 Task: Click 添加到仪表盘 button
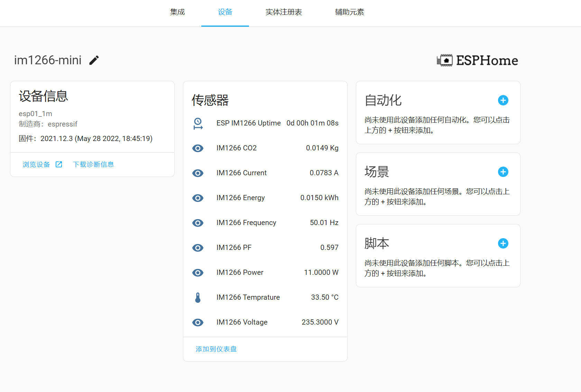(216, 349)
